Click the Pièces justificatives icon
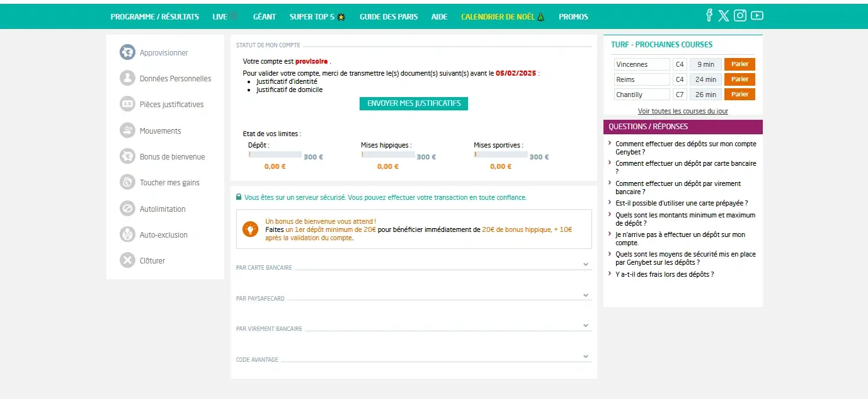The width and height of the screenshot is (868, 399). (128, 104)
